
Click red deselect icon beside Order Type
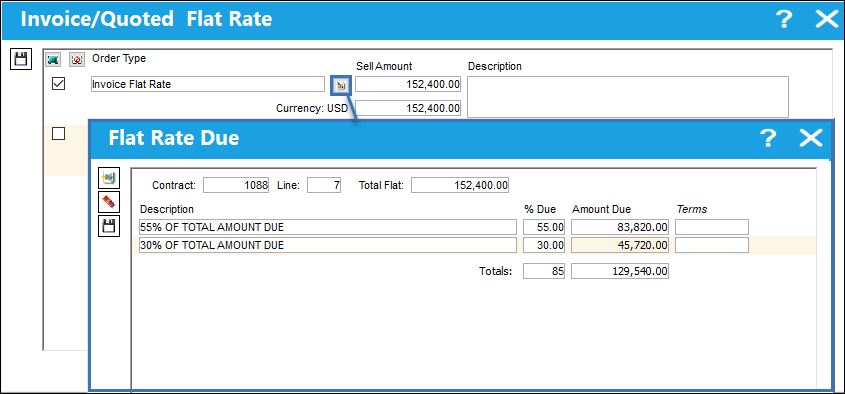(x=77, y=59)
